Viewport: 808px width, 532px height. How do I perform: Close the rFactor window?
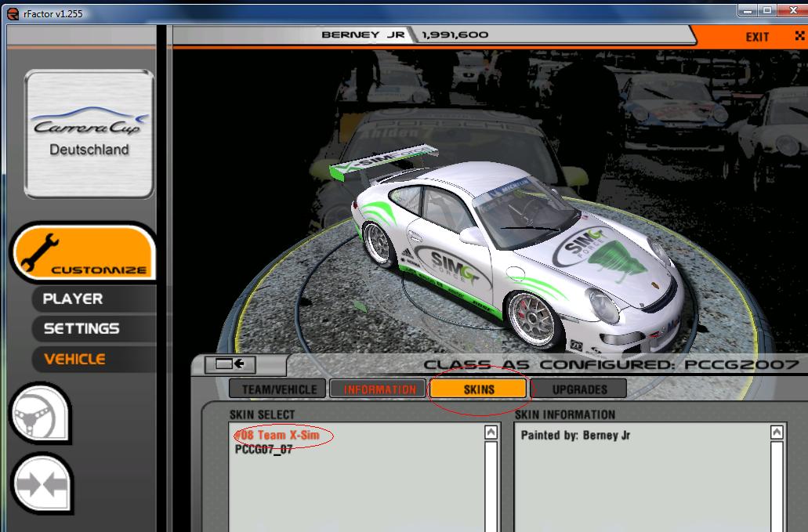[792, 10]
